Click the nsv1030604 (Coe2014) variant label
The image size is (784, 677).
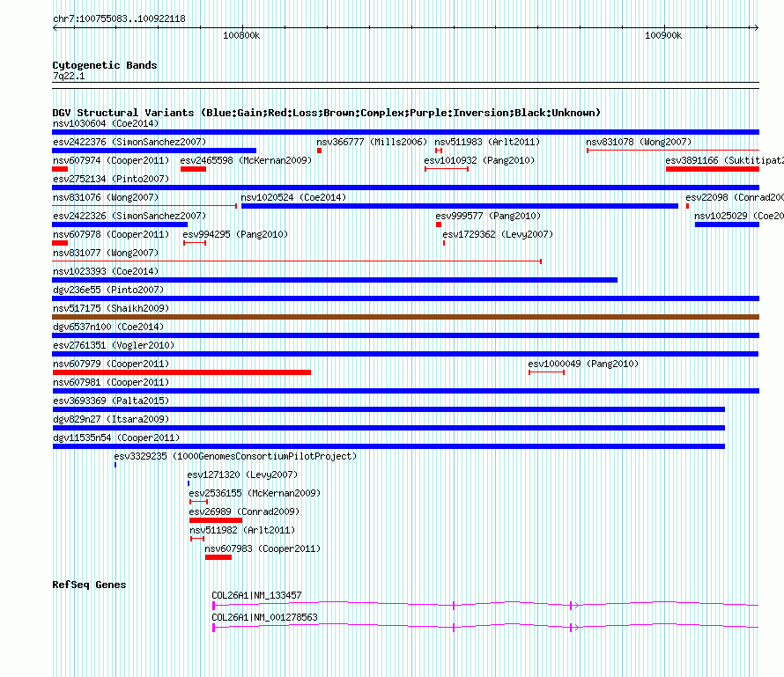(106, 123)
